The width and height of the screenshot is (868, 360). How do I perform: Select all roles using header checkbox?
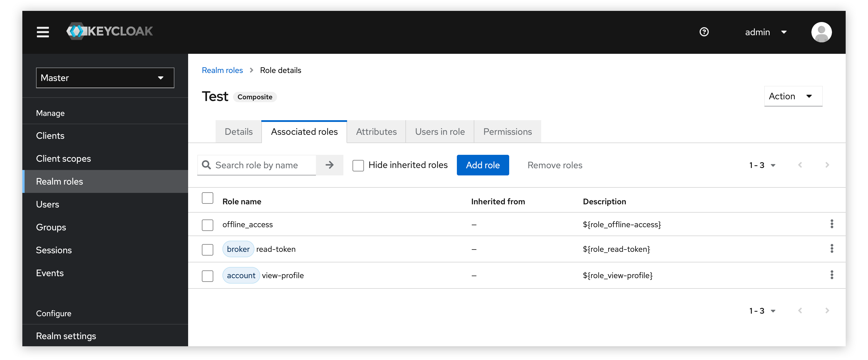point(207,198)
